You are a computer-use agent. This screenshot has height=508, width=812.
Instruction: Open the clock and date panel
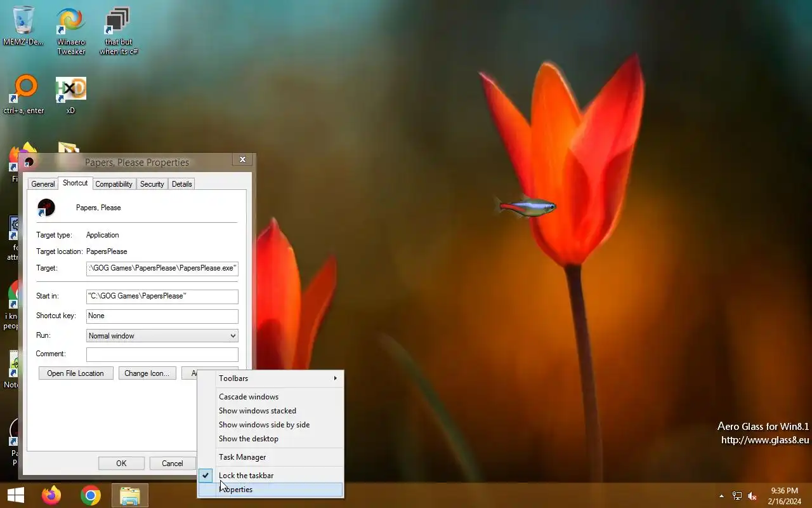coord(784,496)
